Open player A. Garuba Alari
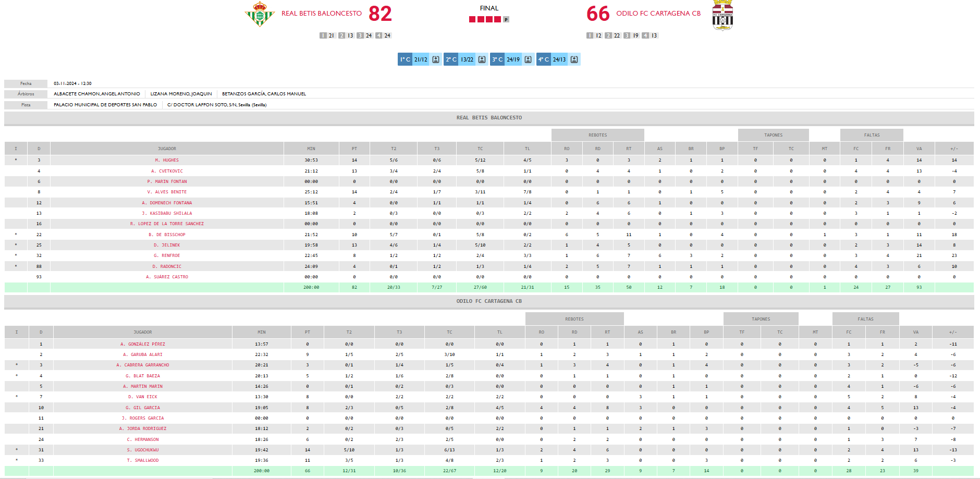The width and height of the screenshot is (980, 479). pos(143,354)
